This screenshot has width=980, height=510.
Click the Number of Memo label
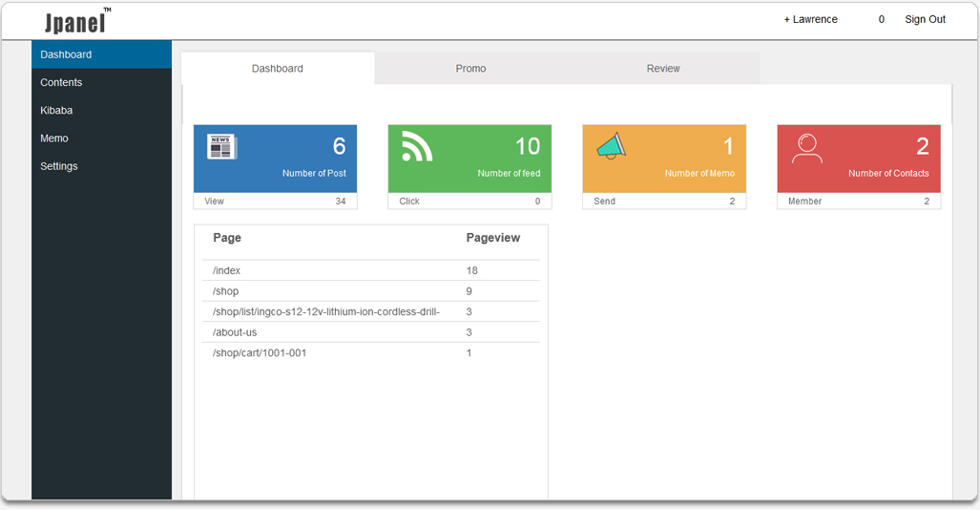699,173
